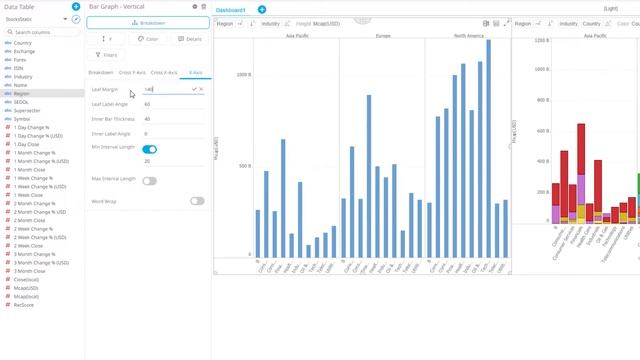Select Forex in the column list
Viewport: 640px width, 360px height.
(x=20, y=60)
